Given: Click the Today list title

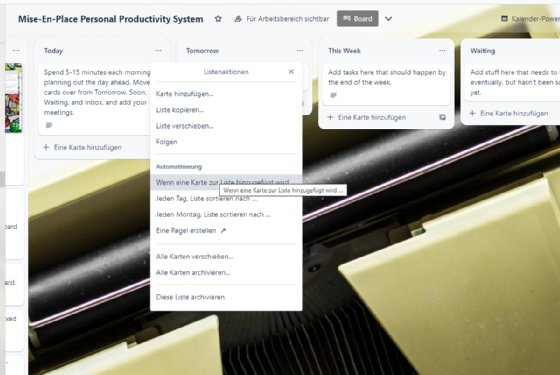Looking at the screenshot, I should click(x=54, y=51).
